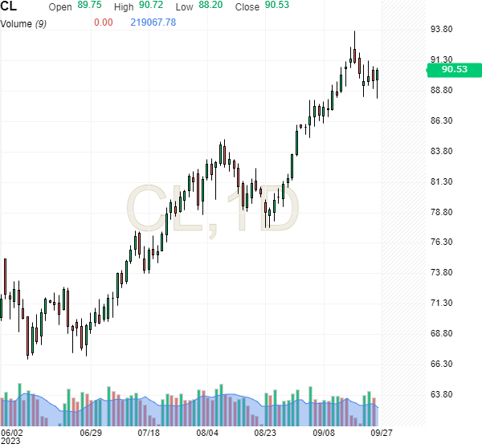Click the green 90.53 current price tag
The image size is (482, 448).
455,69
